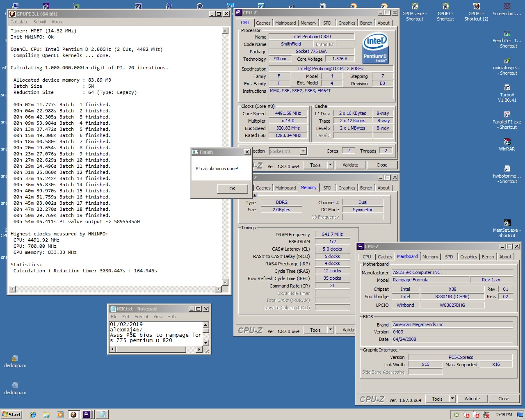Image resolution: width=525 pixels, height=420 pixels.
Task: Open Tools dropdown arrow in the Mainboard window
Action: [452, 399]
